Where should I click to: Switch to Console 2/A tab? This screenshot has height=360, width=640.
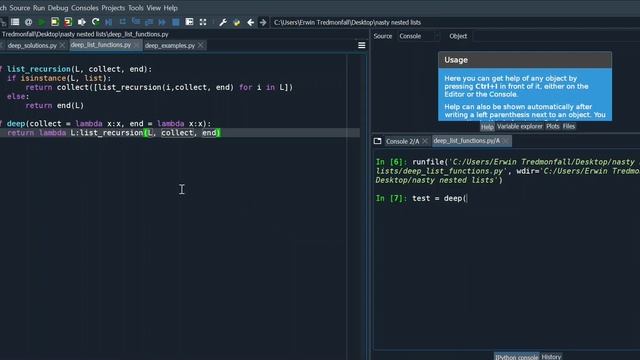402,141
